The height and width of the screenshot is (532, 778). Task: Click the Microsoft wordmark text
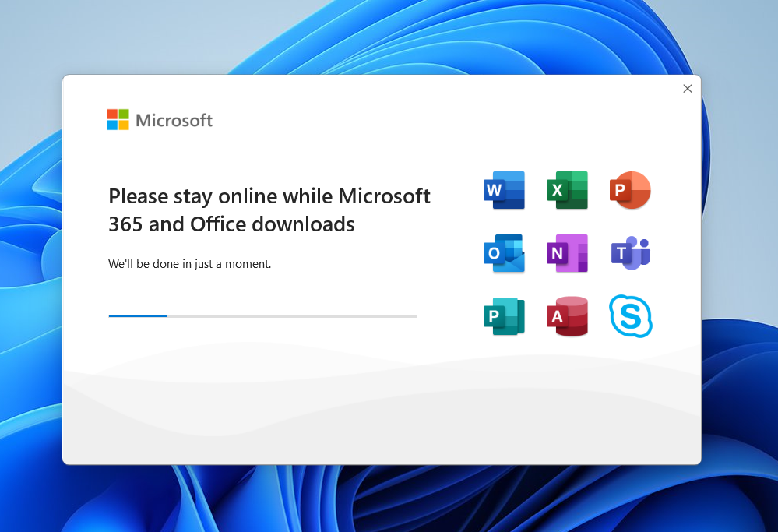click(174, 120)
